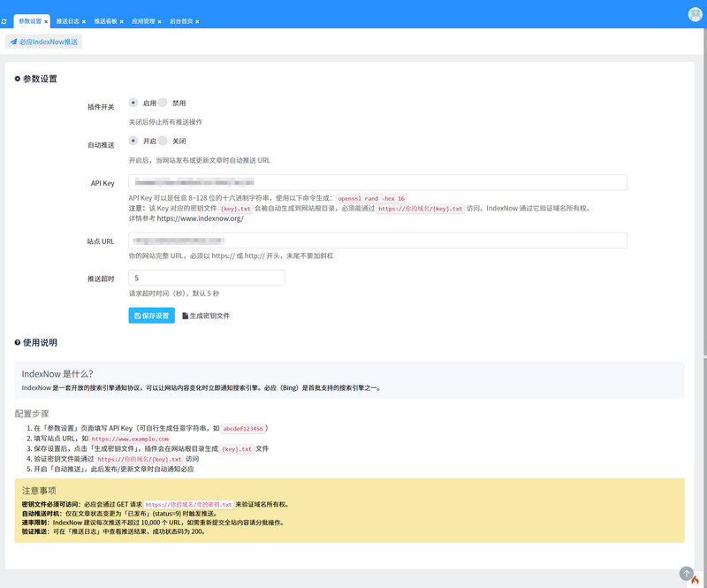Image resolution: width=707 pixels, height=588 pixels.
Task: Switch to the 推送日志 tab
Action: [x=68, y=21]
